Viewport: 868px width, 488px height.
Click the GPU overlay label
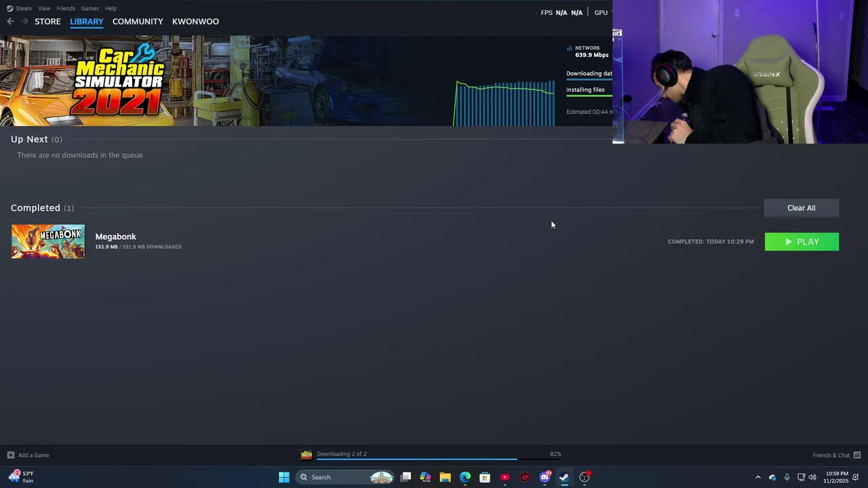pos(601,13)
